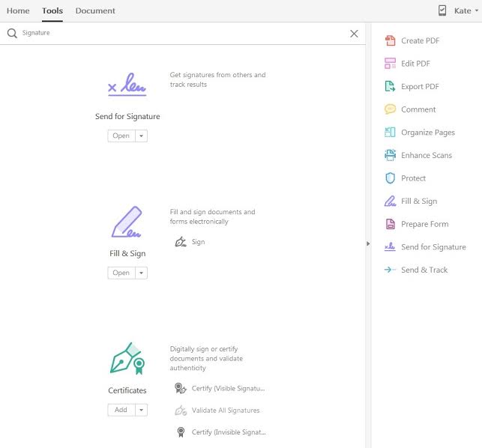Click the Send for Signature title under icon

[127, 116]
